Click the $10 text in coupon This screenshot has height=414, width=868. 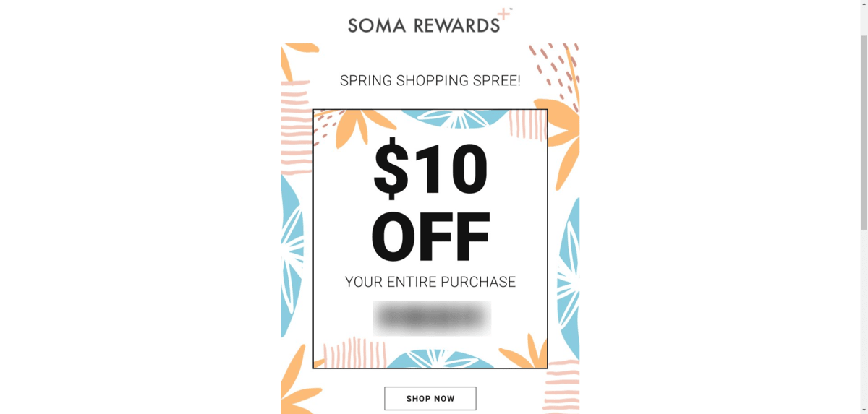pos(430,168)
